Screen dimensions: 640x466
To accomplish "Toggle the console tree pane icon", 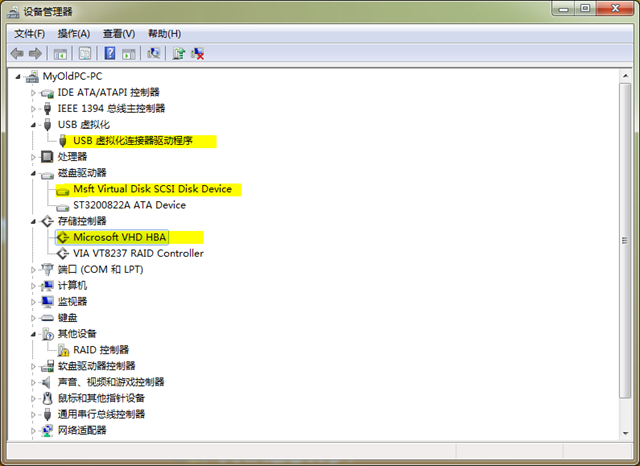I will 60,53.
